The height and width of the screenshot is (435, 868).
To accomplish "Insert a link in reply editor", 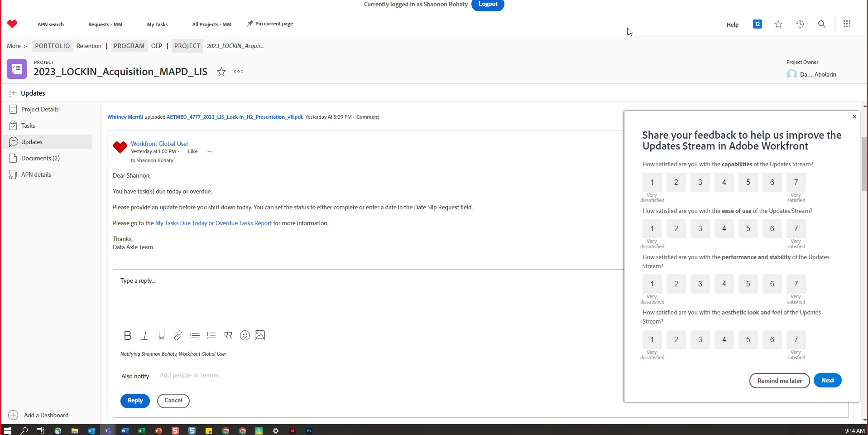I will 178,335.
